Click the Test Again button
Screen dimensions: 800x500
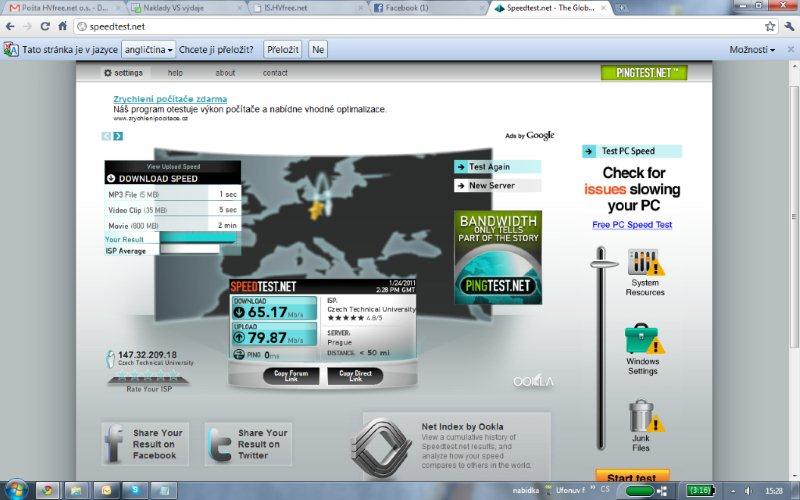click(x=497, y=167)
